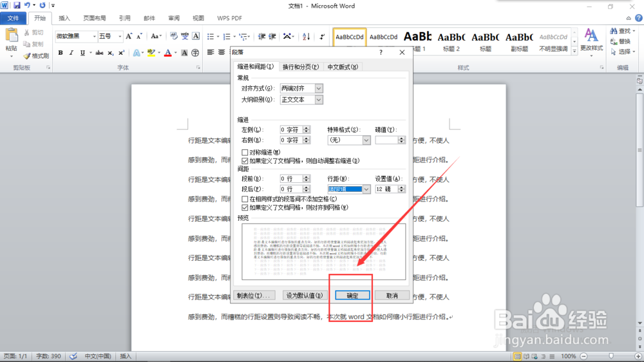Image resolution: width=644 pixels, height=362 pixels.
Task: Open the font size dropdown
Action: [120, 37]
